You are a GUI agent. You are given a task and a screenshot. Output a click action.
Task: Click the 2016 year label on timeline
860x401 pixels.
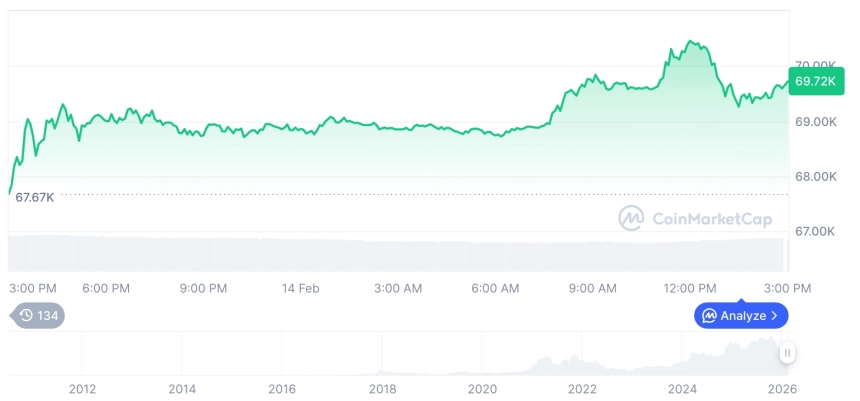click(x=282, y=389)
